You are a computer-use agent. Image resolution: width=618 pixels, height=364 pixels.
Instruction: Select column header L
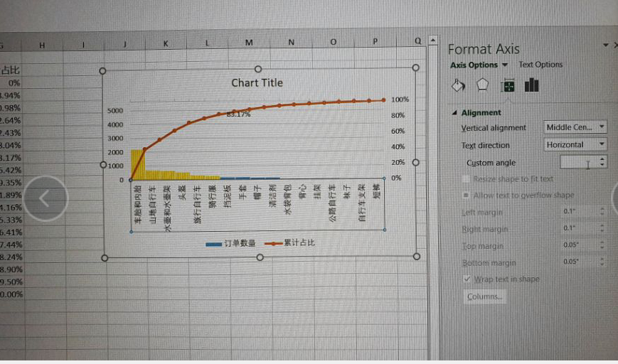tap(208, 43)
